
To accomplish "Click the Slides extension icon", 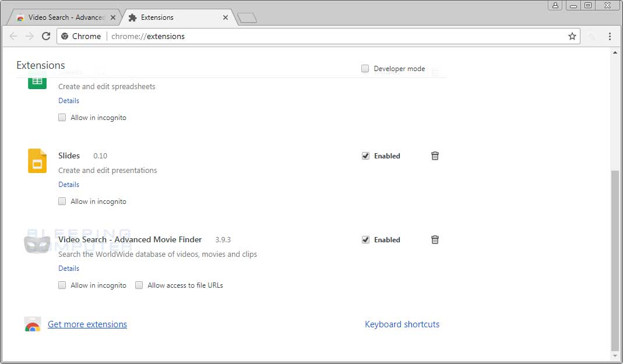I will [37, 161].
